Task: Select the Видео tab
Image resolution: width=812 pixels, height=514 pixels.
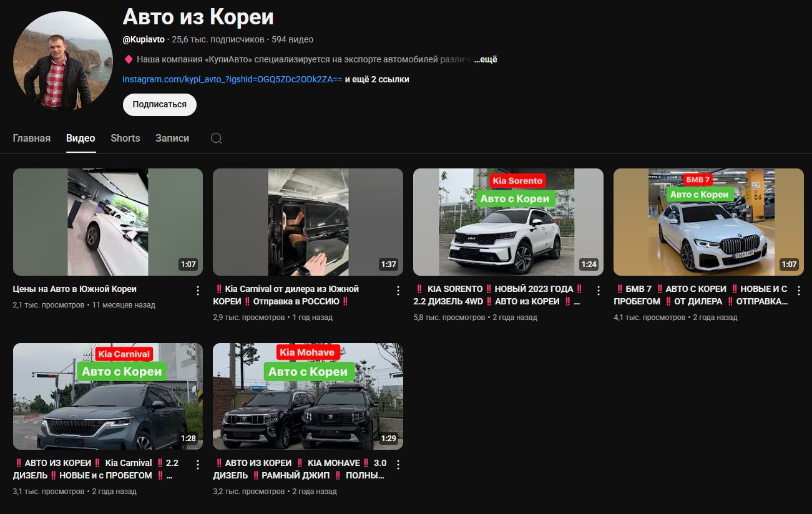Action: click(x=81, y=138)
